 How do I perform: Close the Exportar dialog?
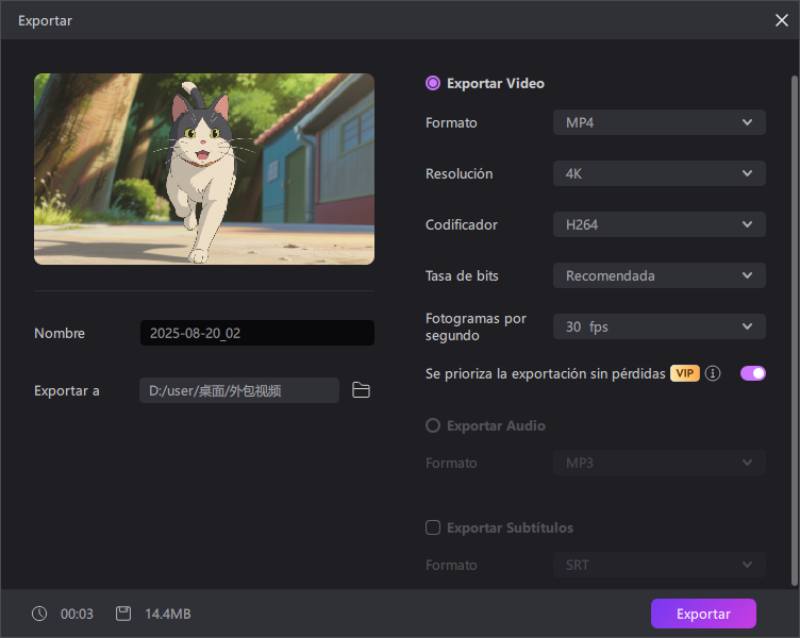(x=782, y=20)
